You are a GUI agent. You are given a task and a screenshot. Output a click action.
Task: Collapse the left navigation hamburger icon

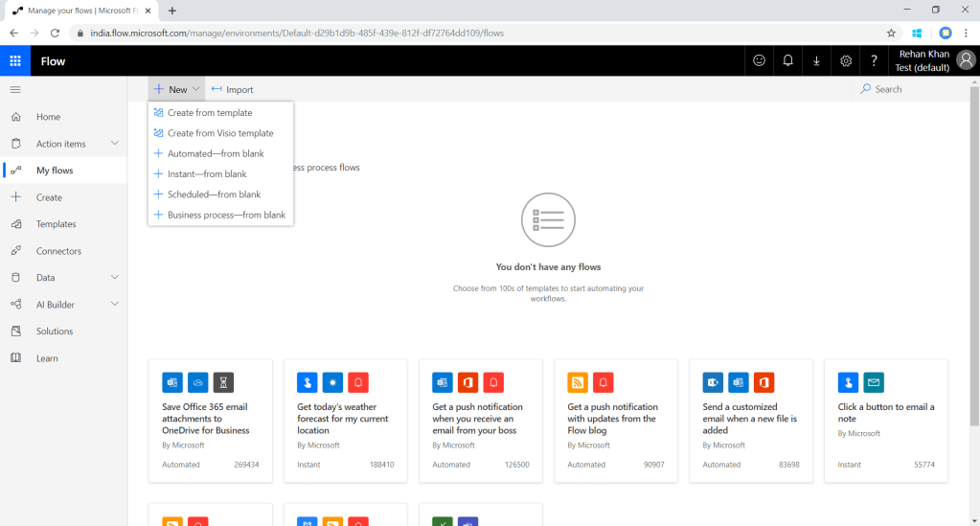click(15, 89)
